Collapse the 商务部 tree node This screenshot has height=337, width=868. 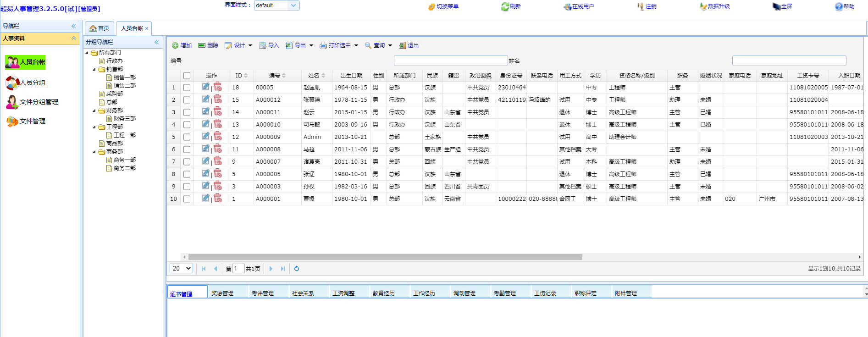(x=94, y=152)
